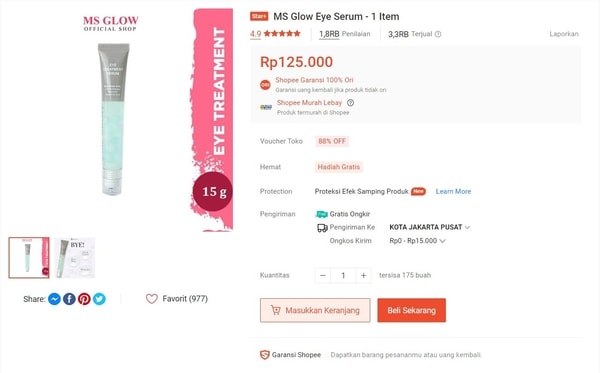
Task: Add item with Masukkan Keranjang button
Action: (x=315, y=310)
